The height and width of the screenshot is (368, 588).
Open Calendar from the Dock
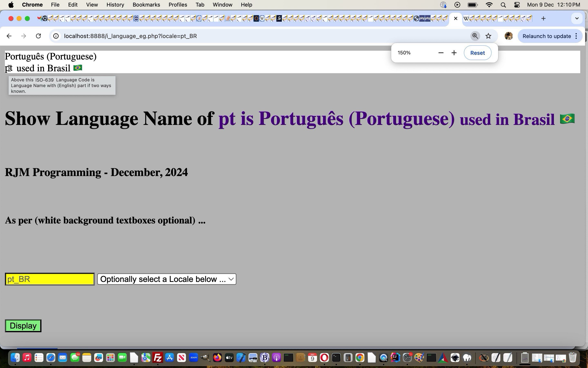click(x=312, y=358)
